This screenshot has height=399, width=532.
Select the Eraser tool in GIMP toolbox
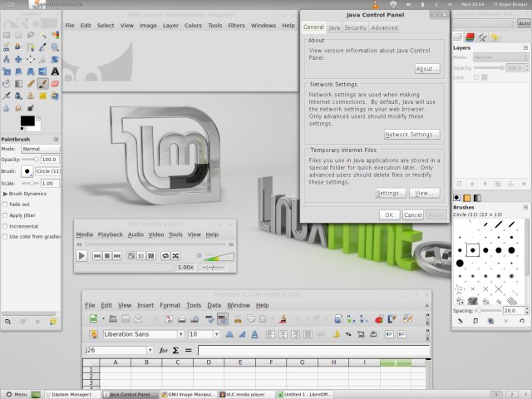click(x=54, y=84)
